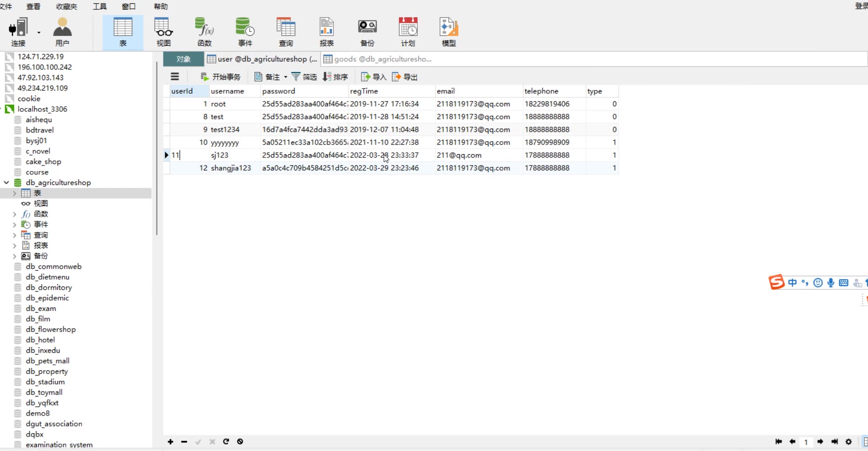Screen dimensions: 868x451
Task: Click the Backup (备份) toolbar icon
Action: [x=367, y=32]
